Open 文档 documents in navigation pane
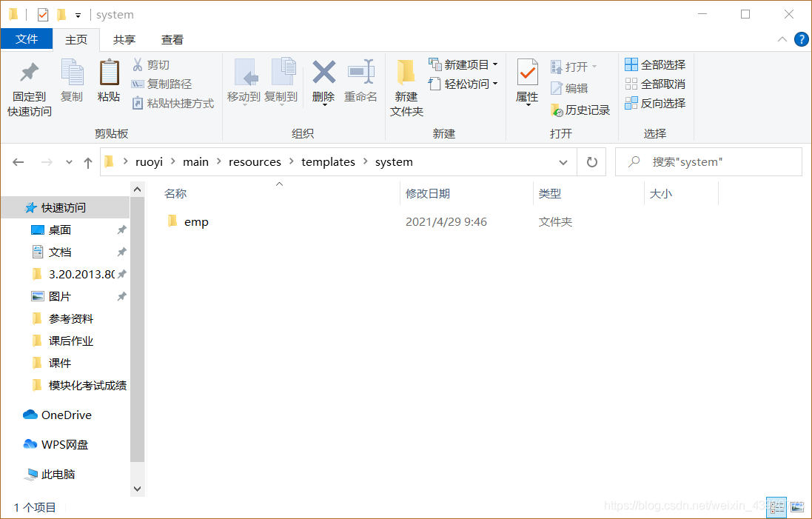812x519 pixels. [x=59, y=252]
